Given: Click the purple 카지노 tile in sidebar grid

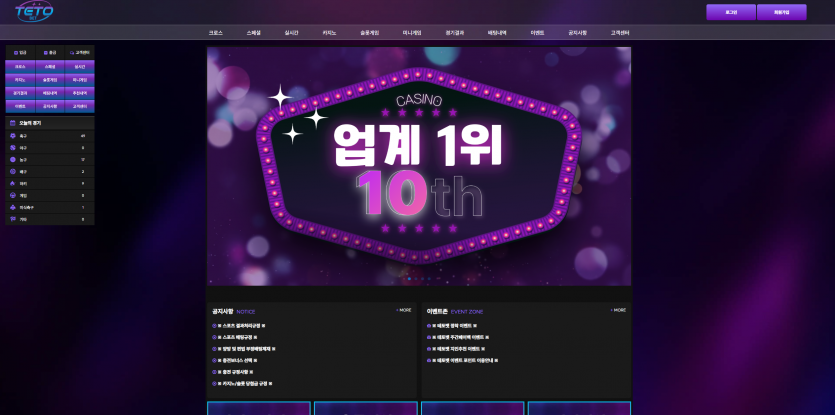Looking at the screenshot, I should (20, 80).
